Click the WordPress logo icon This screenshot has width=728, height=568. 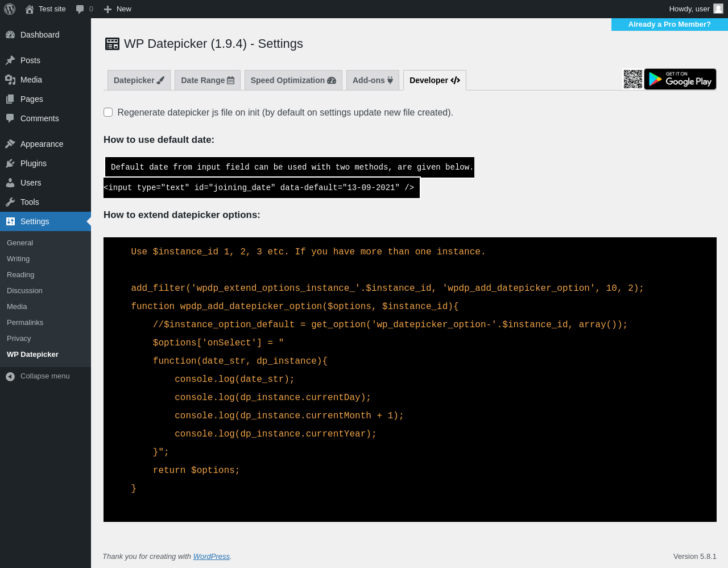[10, 9]
